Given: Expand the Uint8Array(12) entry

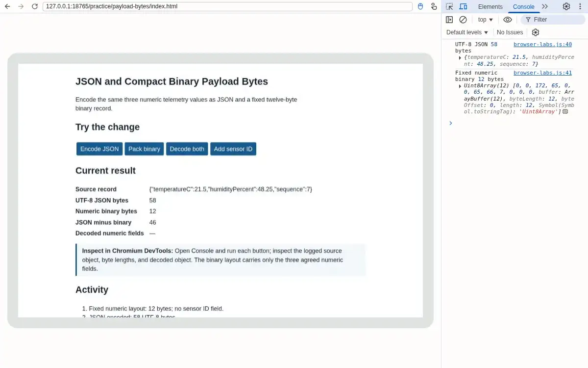Looking at the screenshot, I should click(x=460, y=86).
